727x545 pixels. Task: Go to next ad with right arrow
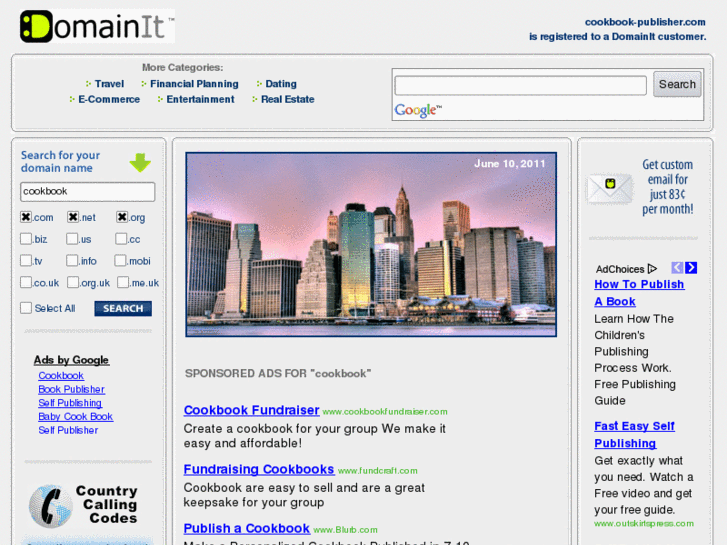(691, 268)
